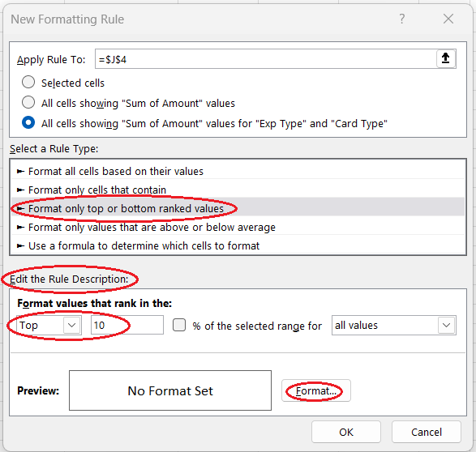The image size is (476, 452).
Task: Open the Format... button
Action: pos(316,390)
